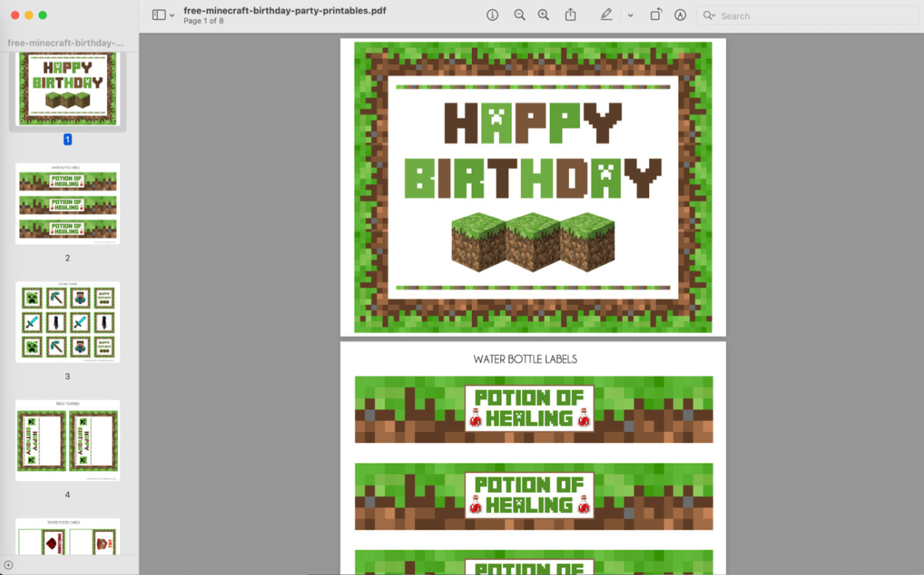Select the page 5 tented food cards thumbnail

[x=68, y=539]
